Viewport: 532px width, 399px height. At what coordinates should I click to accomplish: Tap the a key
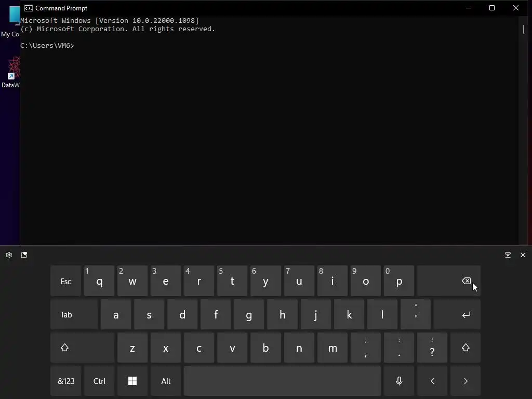[116, 314]
